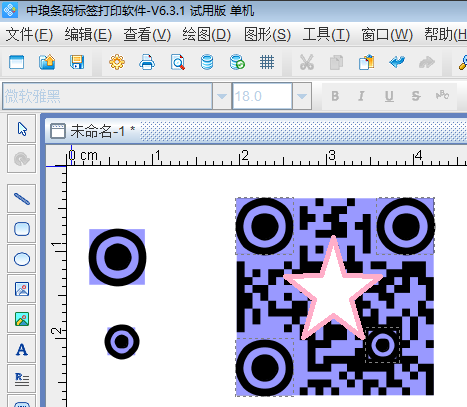
Task: Open the 工具(T) menu
Action: 326,35
